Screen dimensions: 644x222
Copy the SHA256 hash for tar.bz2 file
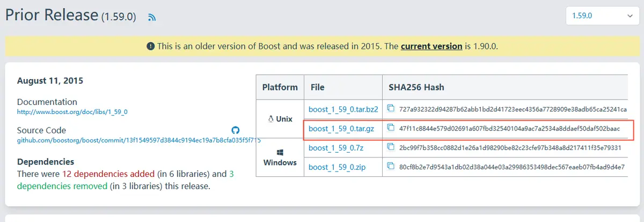click(391, 109)
